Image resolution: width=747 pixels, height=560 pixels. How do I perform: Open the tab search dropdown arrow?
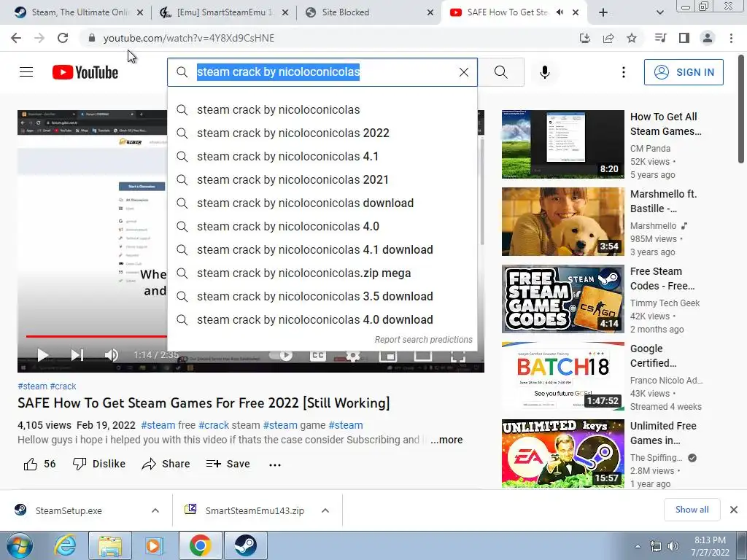[x=659, y=13]
